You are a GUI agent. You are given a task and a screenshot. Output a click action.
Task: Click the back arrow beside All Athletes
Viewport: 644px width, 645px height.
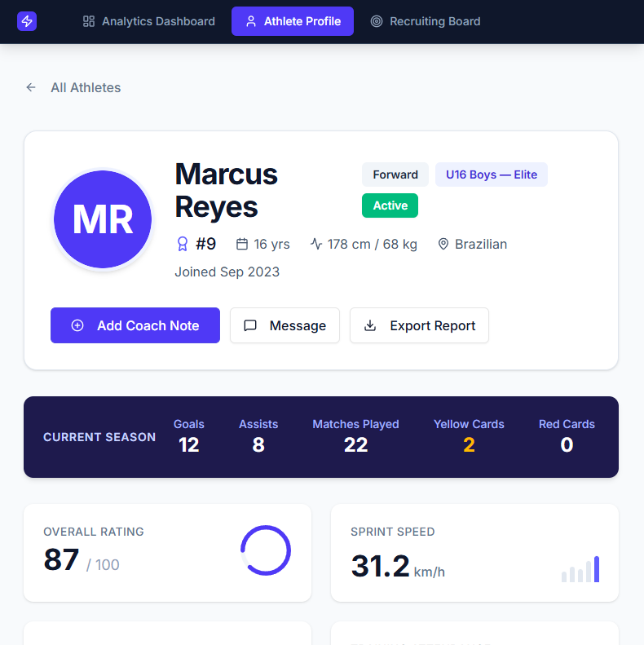click(x=31, y=87)
